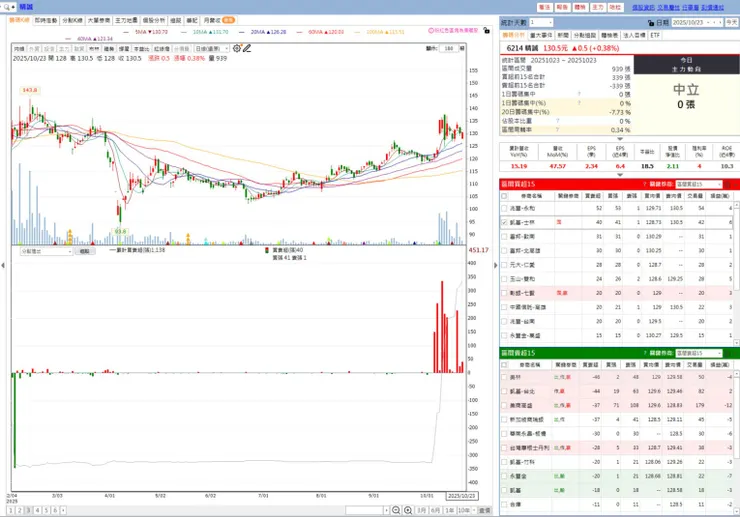This screenshot has height=517, width=740.
Task: Go to chart page 2
Action: (20, 510)
